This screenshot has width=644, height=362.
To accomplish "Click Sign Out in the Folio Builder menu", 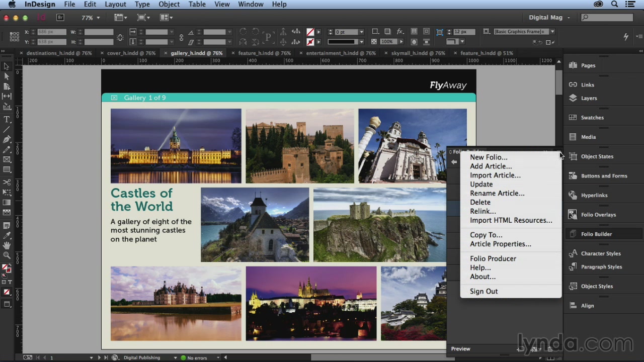I will pos(484,291).
